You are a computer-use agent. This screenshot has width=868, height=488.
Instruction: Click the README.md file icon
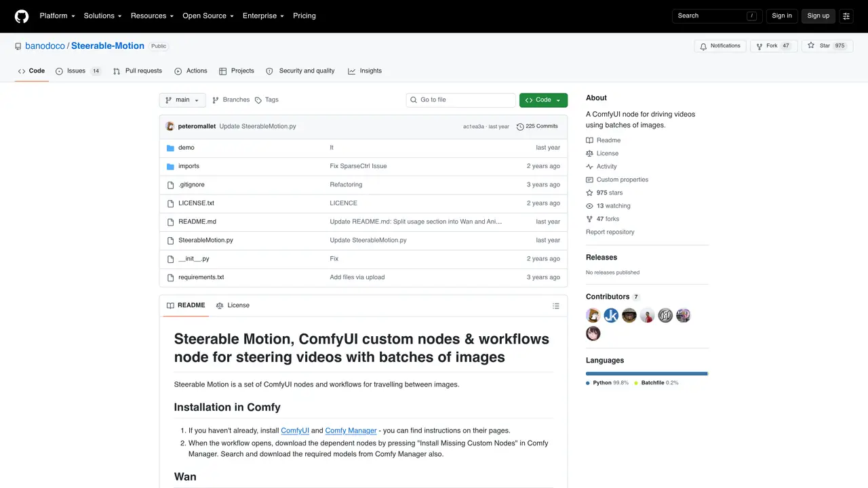(x=171, y=222)
